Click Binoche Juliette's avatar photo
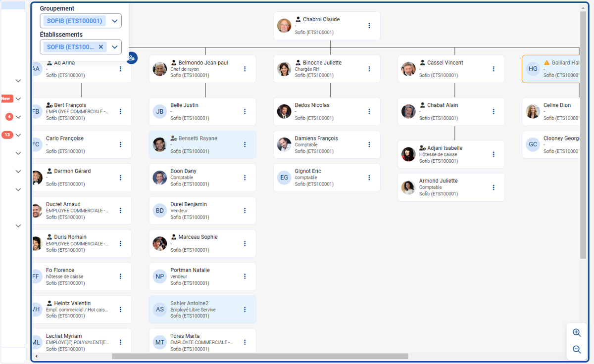 tap(284, 69)
